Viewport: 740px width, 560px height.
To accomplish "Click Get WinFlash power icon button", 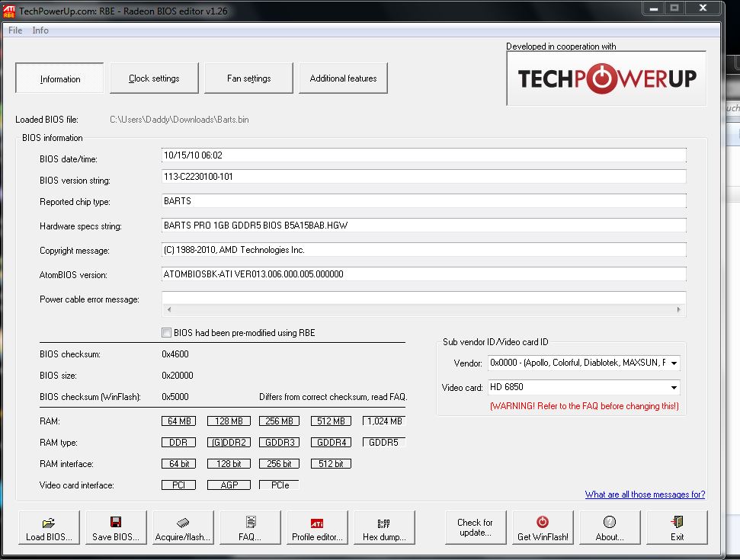I will pos(543,527).
